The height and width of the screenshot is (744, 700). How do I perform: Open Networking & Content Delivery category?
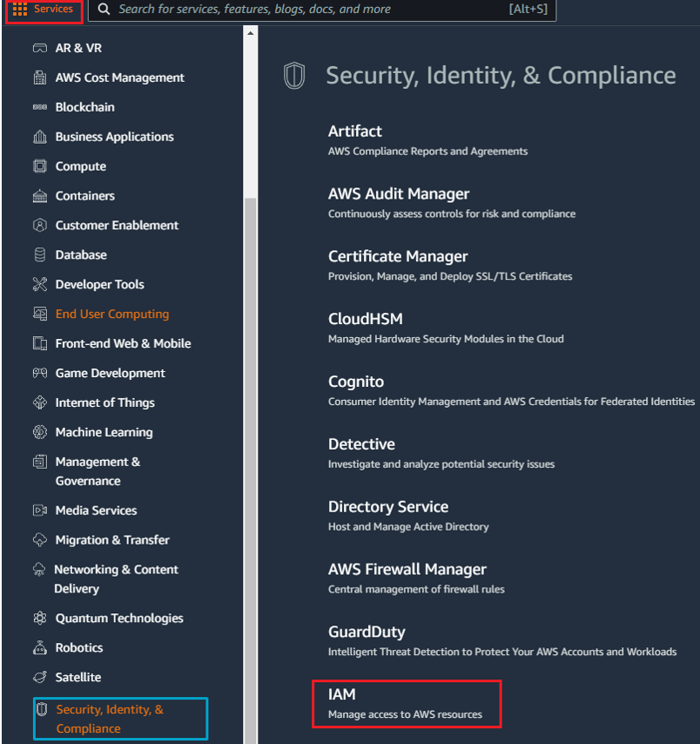pos(116,578)
